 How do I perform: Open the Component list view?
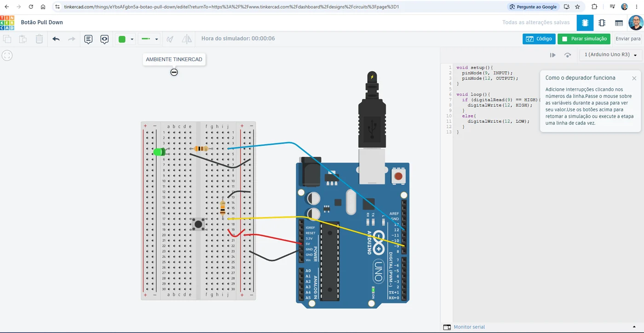click(x=619, y=23)
